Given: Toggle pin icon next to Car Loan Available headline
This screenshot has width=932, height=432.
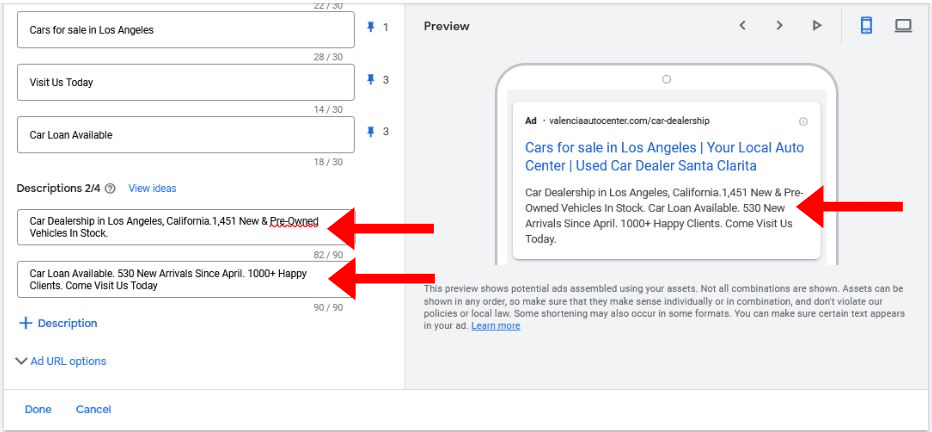Looking at the screenshot, I should (371, 132).
